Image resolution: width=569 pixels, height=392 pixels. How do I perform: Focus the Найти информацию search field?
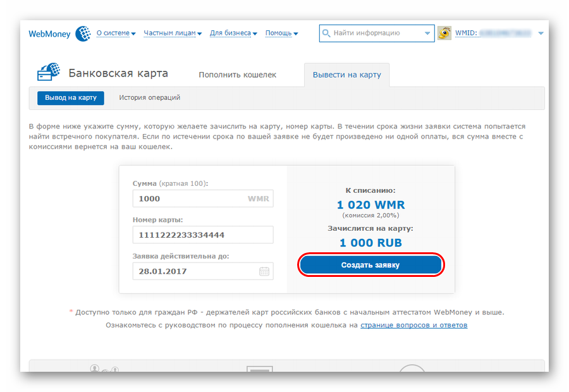pos(377,33)
